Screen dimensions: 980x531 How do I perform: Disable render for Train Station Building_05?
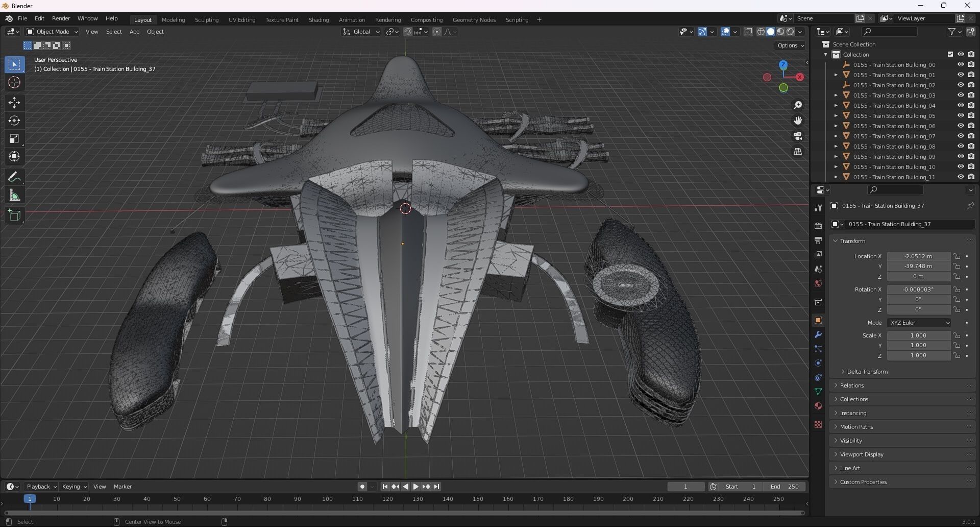tap(971, 116)
